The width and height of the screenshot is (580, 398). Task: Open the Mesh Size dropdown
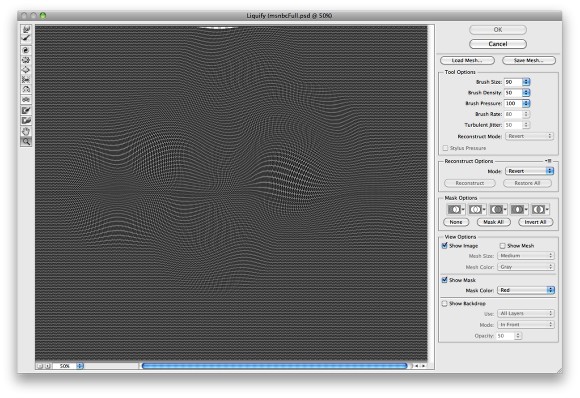click(526, 256)
